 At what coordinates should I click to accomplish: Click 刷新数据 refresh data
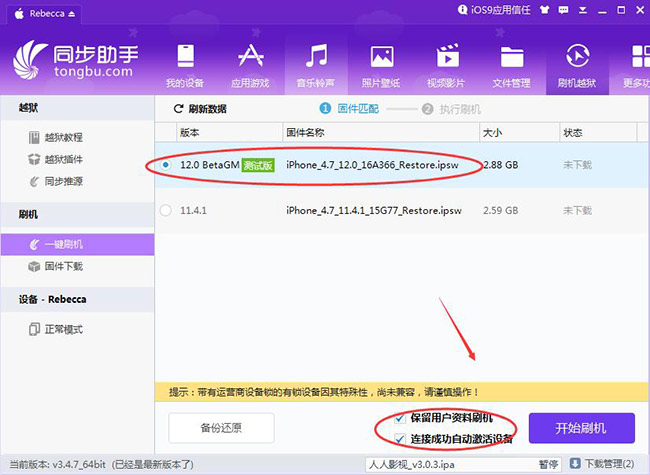pyautogui.click(x=200, y=109)
